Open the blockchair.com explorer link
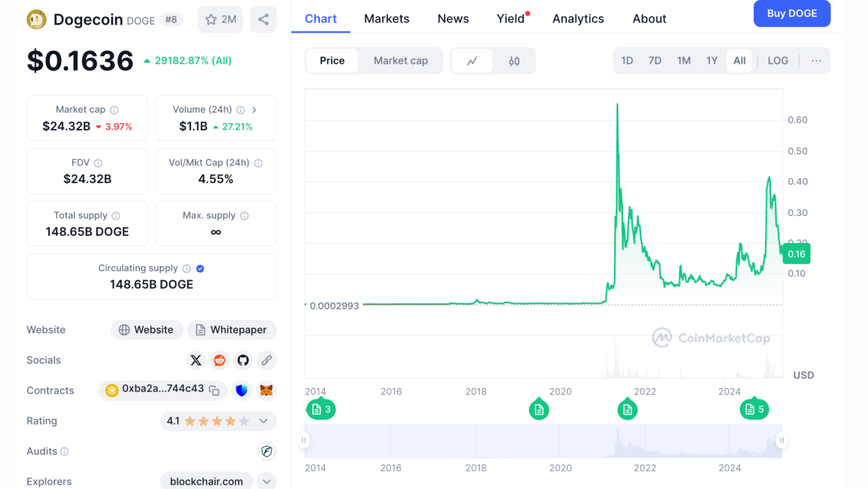 pos(206,481)
